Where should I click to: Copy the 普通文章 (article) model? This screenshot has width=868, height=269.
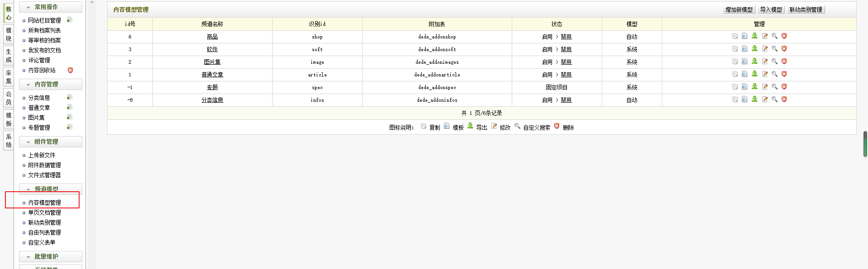tap(735, 74)
